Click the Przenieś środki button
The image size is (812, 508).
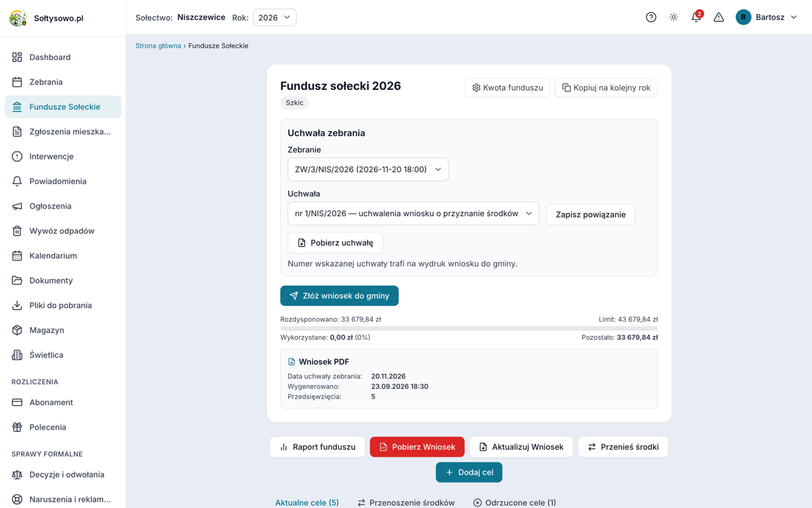pos(623,447)
